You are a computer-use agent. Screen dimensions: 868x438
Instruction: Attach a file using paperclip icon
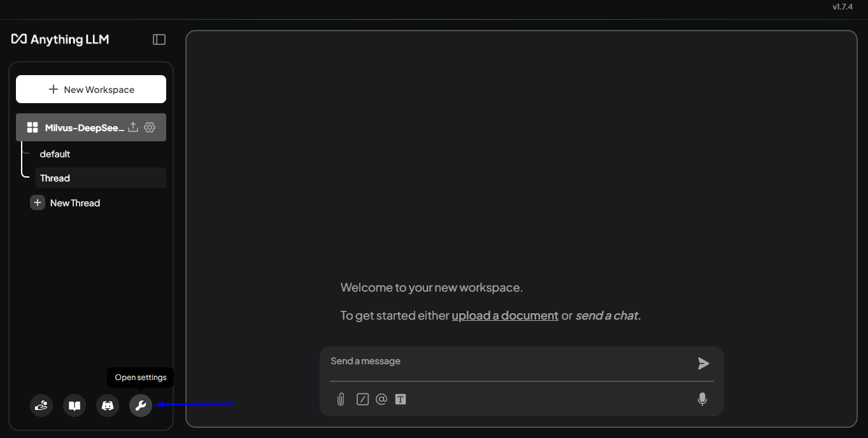(341, 400)
